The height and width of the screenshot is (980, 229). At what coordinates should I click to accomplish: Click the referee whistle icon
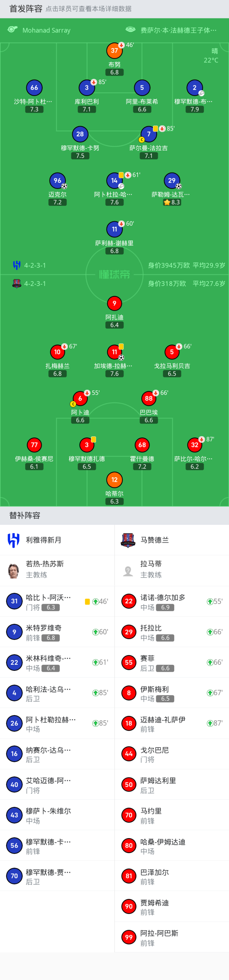(x=12, y=30)
